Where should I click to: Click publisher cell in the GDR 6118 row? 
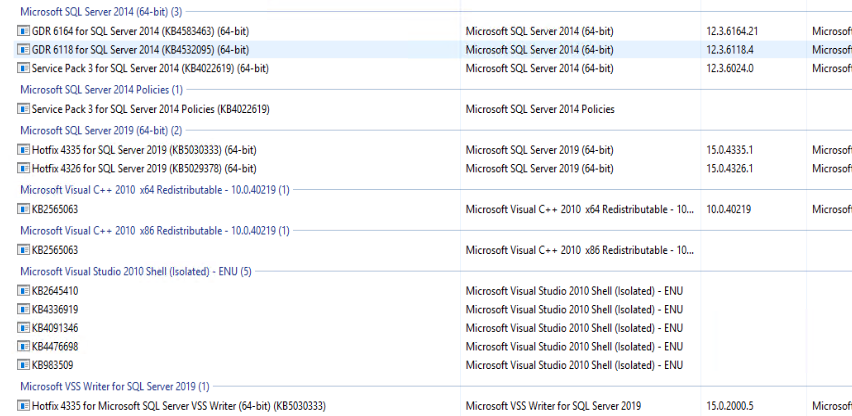pos(832,50)
